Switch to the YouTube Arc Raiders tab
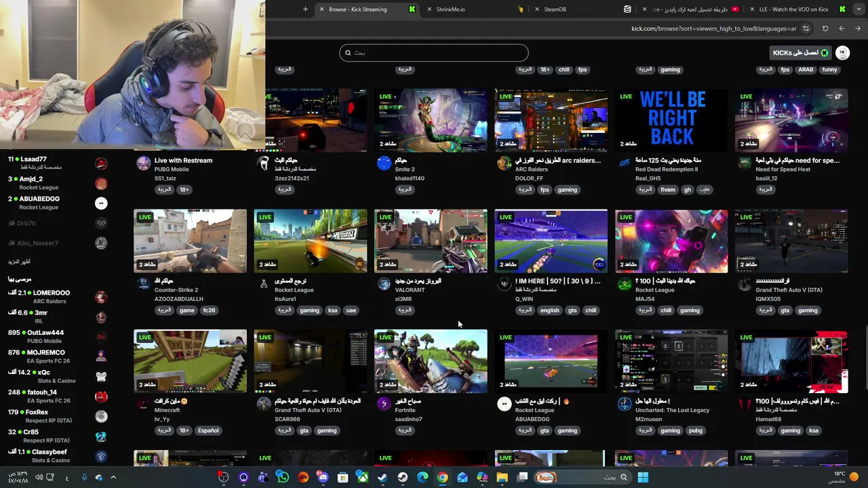 point(692,9)
